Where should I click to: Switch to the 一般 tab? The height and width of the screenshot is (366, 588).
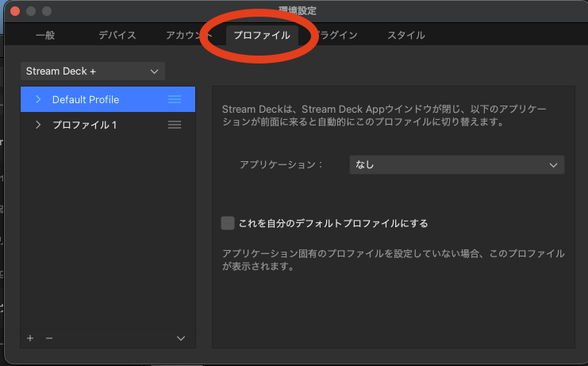[x=45, y=35]
